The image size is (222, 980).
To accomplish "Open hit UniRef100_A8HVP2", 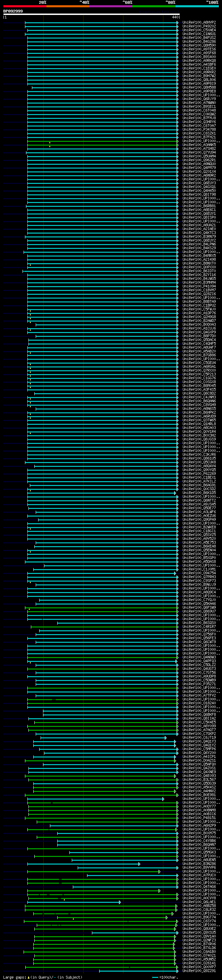I will (x=199, y=23).
